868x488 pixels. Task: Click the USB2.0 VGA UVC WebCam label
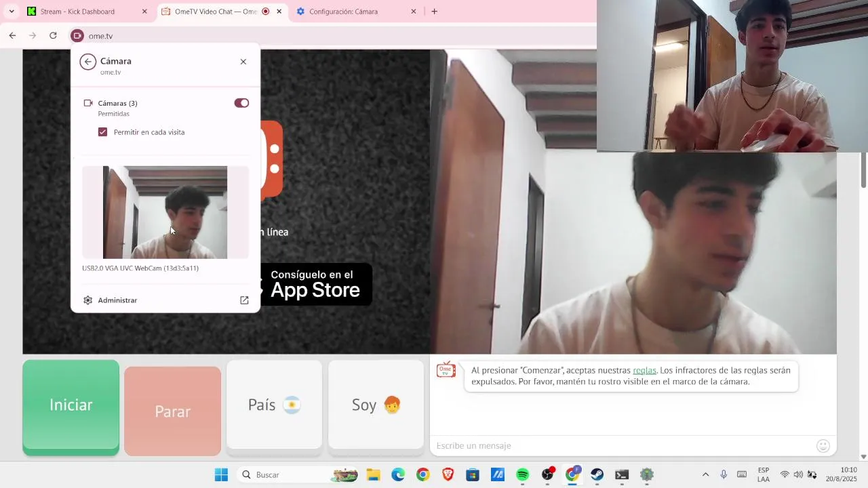(x=140, y=268)
